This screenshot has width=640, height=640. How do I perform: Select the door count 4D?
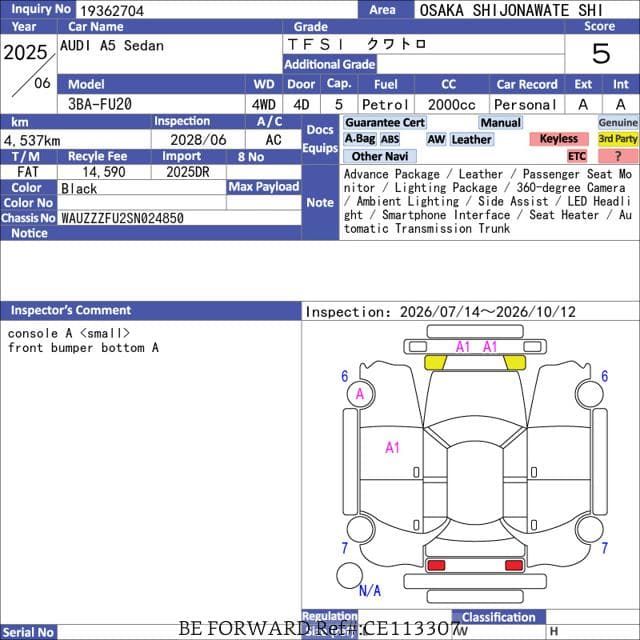(x=301, y=104)
